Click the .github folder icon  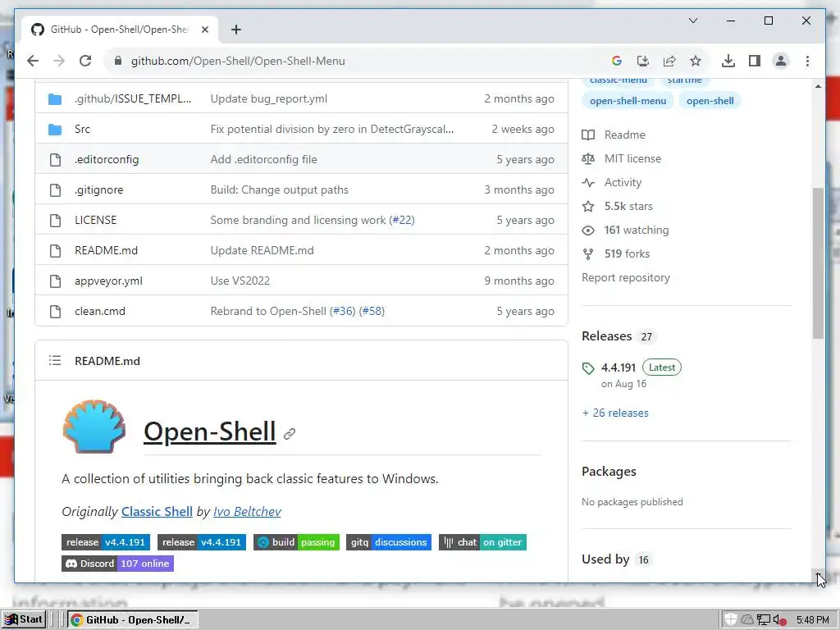point(55,99)
